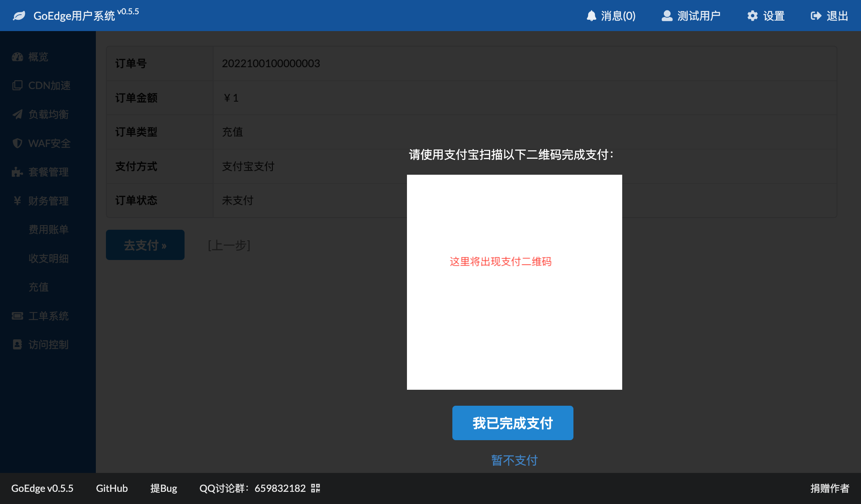Click order number 2022100100000003
The width and height of the screenshot is (861, 504).
click(x=271, y=63)
